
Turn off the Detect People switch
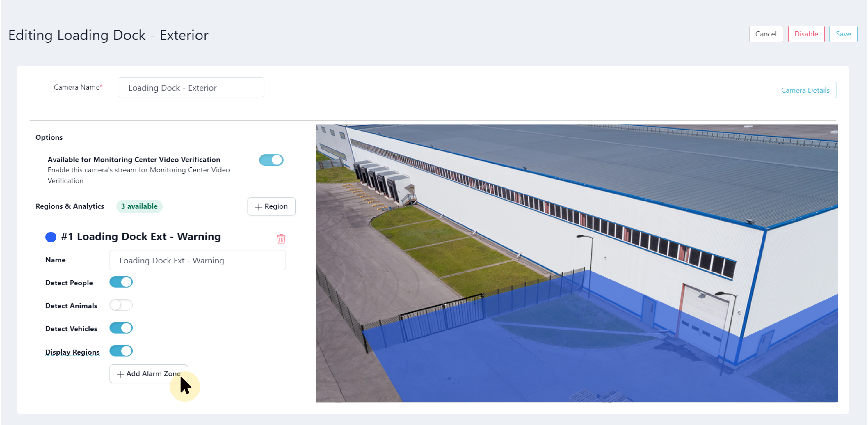(x=121, y=282)
